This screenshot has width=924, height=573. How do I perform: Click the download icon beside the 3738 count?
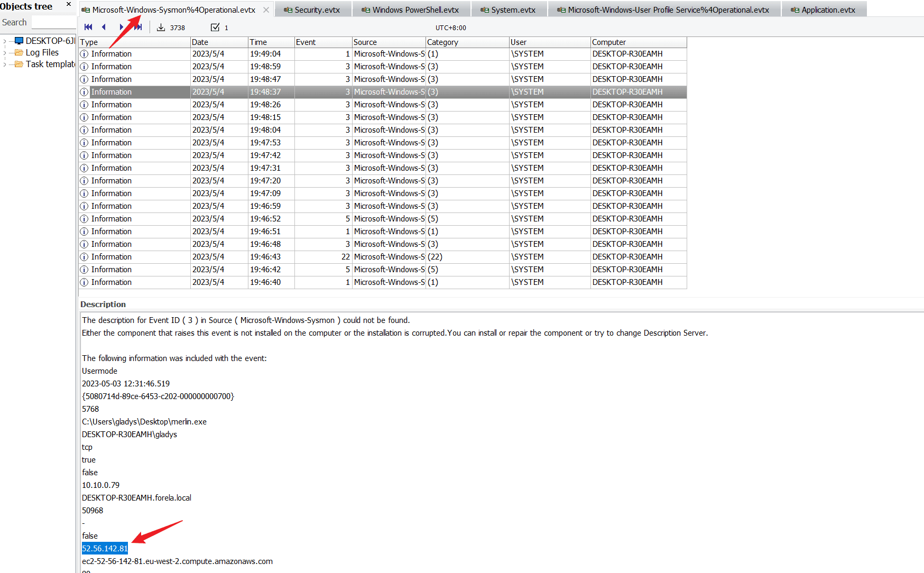[161, 27]
